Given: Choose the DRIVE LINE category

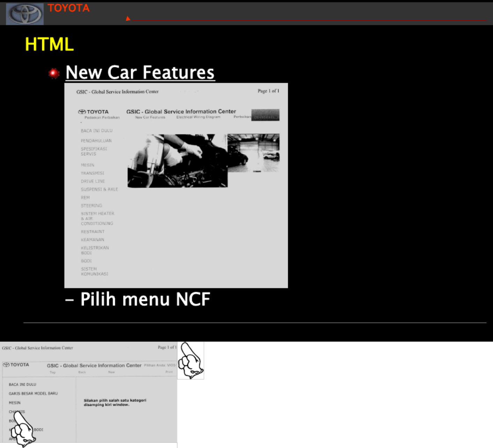Looking at the screenshot, I should pos(93,181).
